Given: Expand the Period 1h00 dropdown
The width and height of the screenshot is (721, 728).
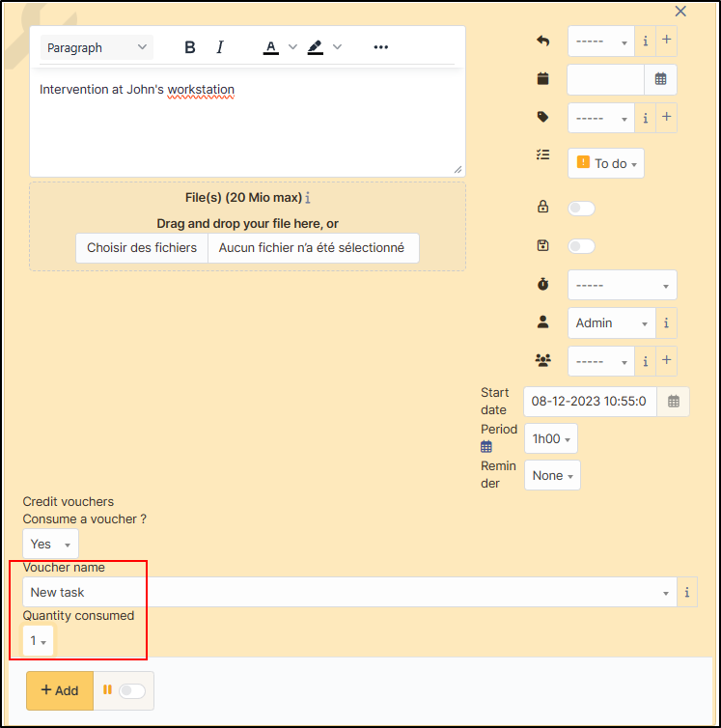Looking at the screenshot, I should coord(551,438).
